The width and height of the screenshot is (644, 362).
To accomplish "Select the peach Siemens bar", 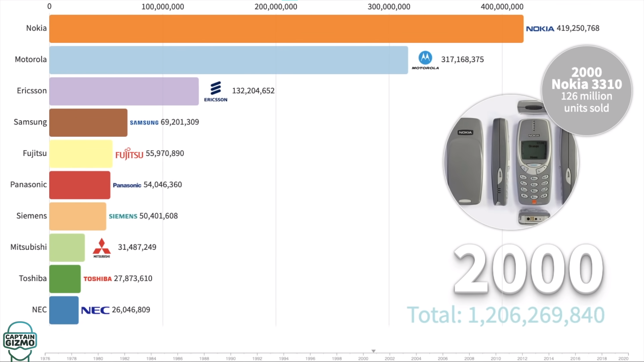I will [x=78, y=216].
